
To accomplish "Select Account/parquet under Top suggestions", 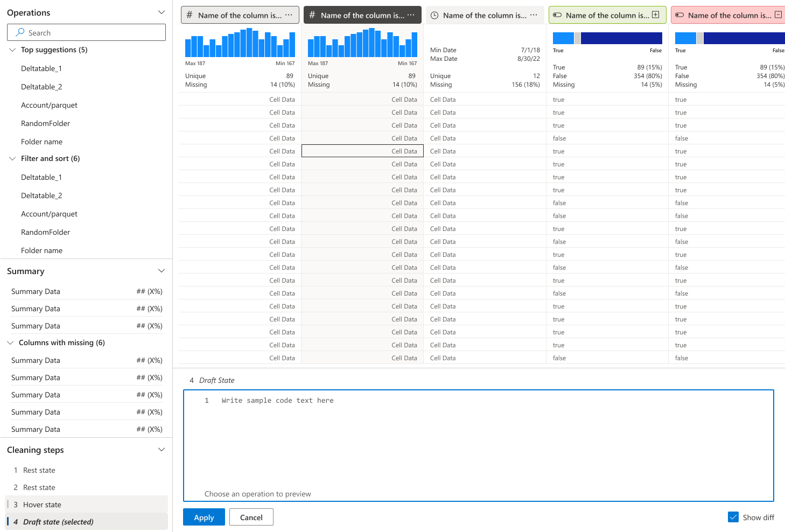I will 49,105.
